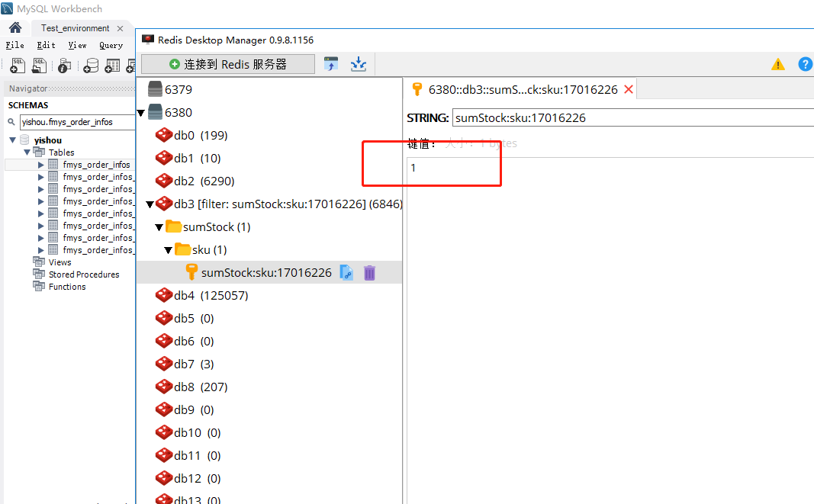This screenshot has height=504, width=814.
Task: Select key sumStock:sku:17016226 in tree
Action: tap(266, 272)
